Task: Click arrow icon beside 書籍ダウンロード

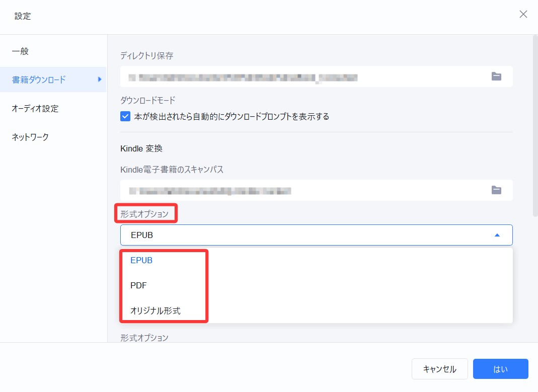Action: [100, 80]
